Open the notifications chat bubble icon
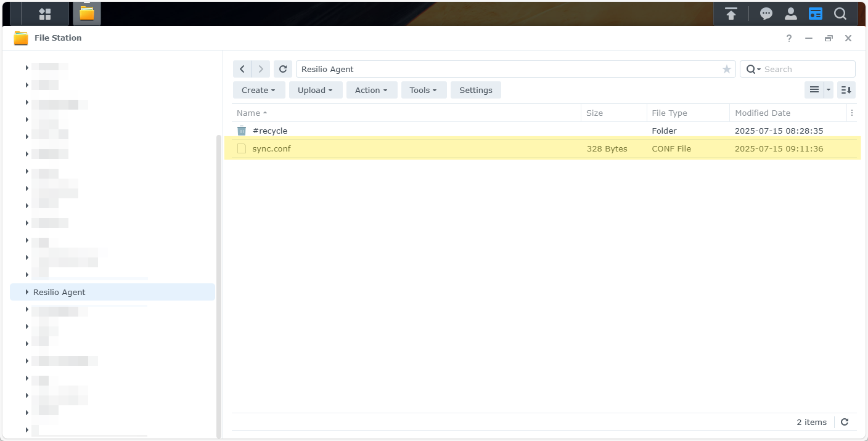This screenshot has height=441, width=868. (x=766, y=14)
